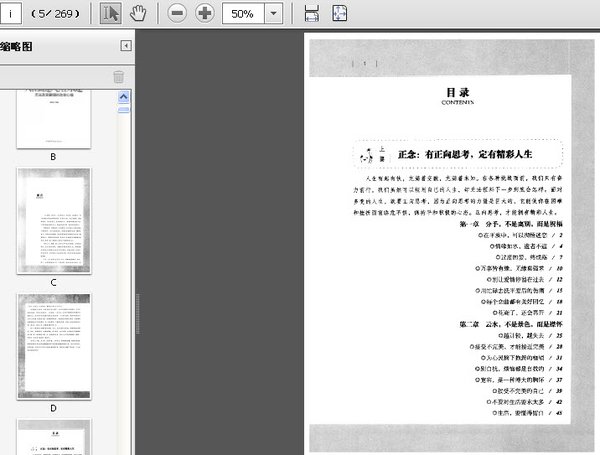This screenshot has width=600, height=455.
Task: Select page thumbnail labeled B
Action: pos(53,118)
